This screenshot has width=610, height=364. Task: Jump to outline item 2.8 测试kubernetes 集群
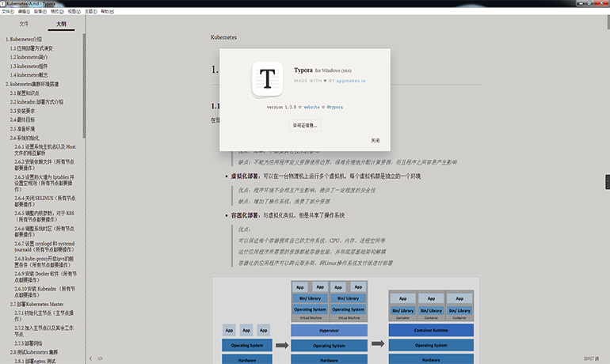pos(34,352)
